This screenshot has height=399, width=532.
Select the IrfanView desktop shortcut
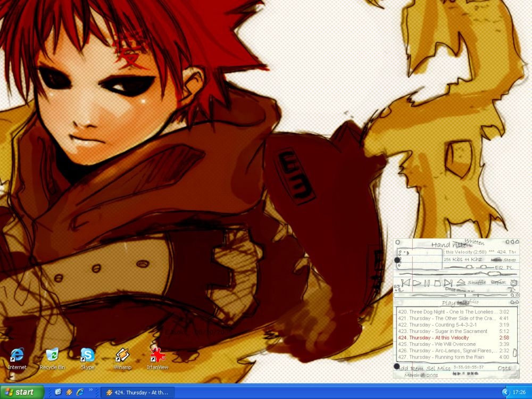[x=157, y=358]
